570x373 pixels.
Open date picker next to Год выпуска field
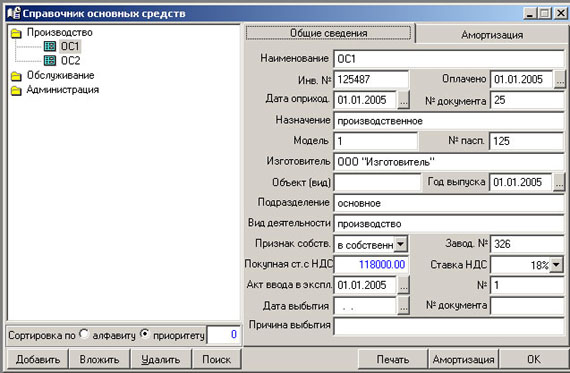559,182
